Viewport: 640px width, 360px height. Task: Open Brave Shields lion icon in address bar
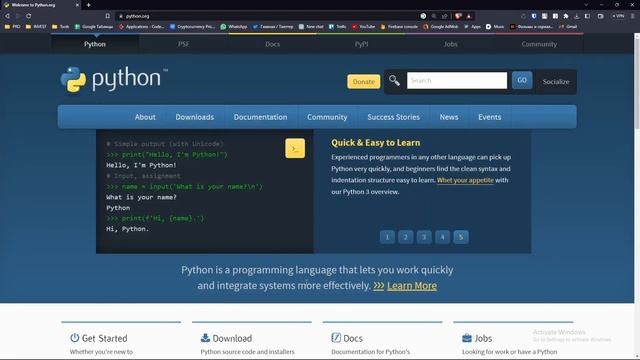tap(458, 16)
